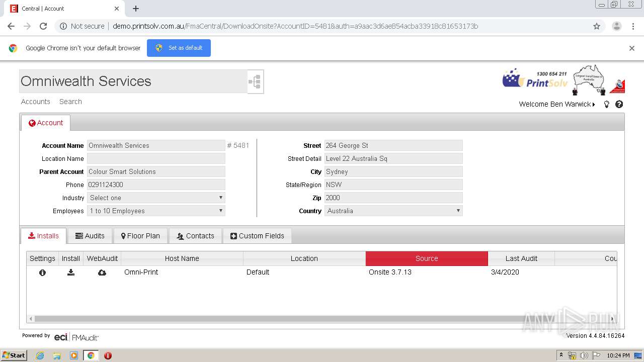Open settings info icon for Omni-Print
This screenshot has width=644, height=362.
tap(42, 273)
